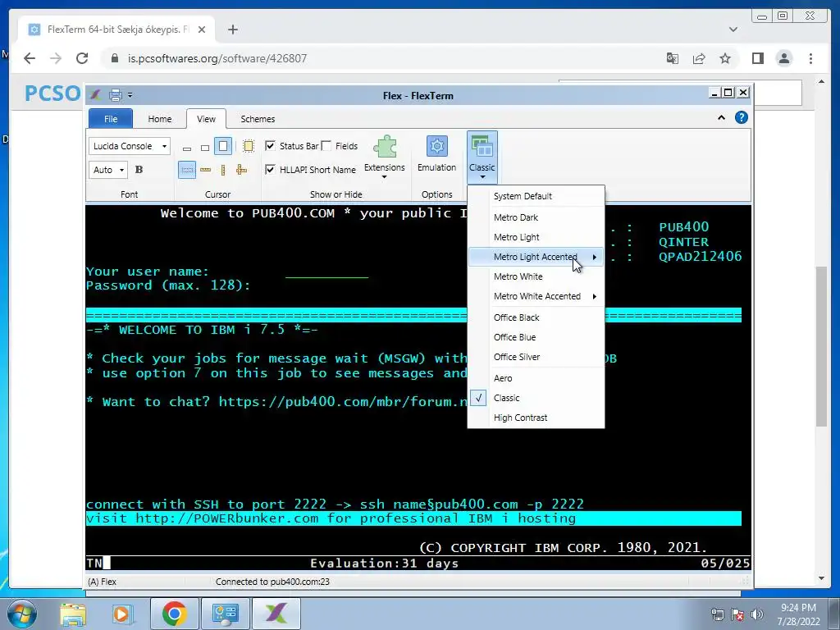Bookmark this page with the star icon
Image resolution: width=840 pixels, height=630 pixels.
click(725, 58)
